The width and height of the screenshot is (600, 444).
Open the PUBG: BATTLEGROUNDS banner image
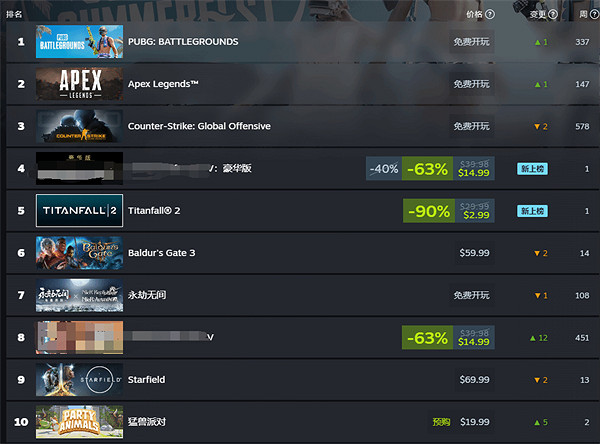(80, 42)
